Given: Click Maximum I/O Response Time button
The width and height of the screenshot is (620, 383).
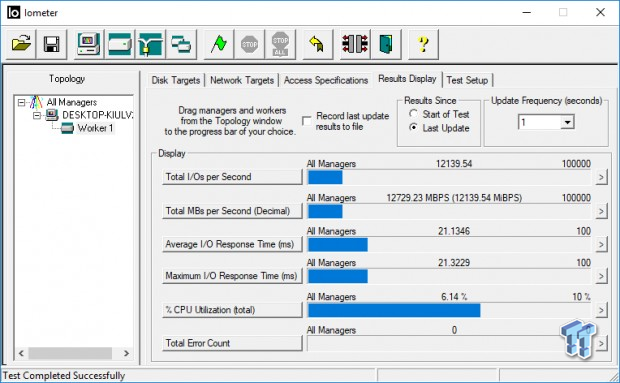Looking at the screenshot, I should coord(232,276).
